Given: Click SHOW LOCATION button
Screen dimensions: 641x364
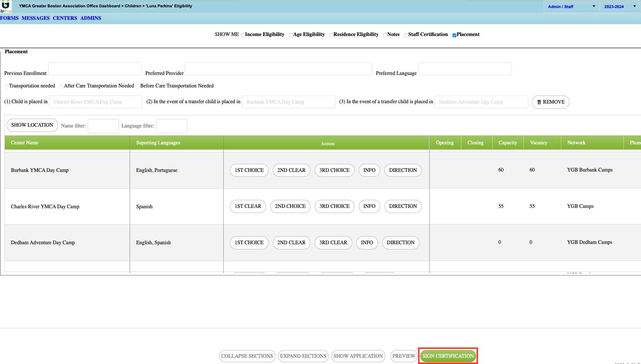Looking at the screenshot, I should point(32,125).
